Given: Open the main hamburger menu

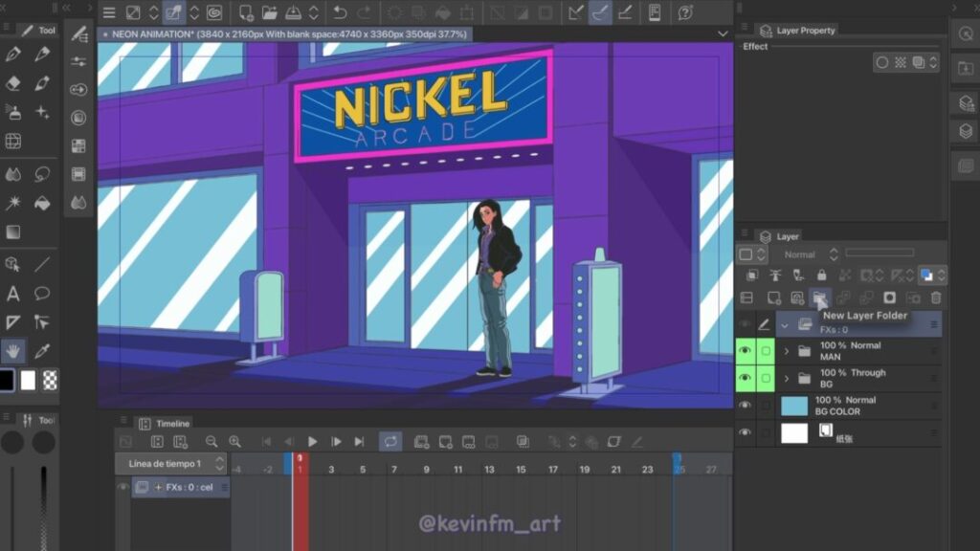Looking at the screenshot, I should point(109,12).
